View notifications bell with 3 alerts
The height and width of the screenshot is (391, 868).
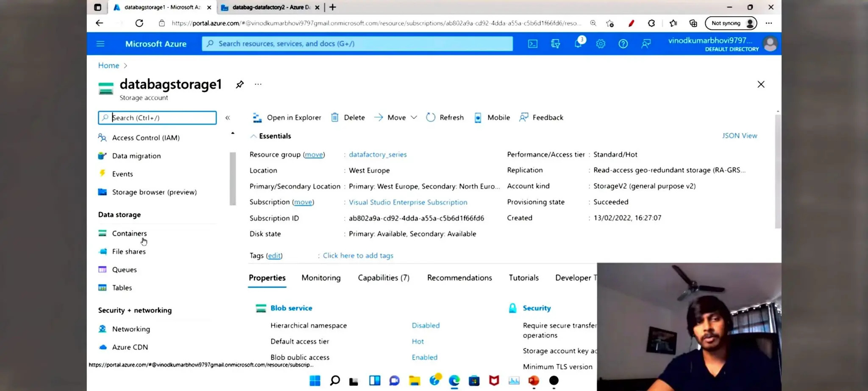coord(579,43)
